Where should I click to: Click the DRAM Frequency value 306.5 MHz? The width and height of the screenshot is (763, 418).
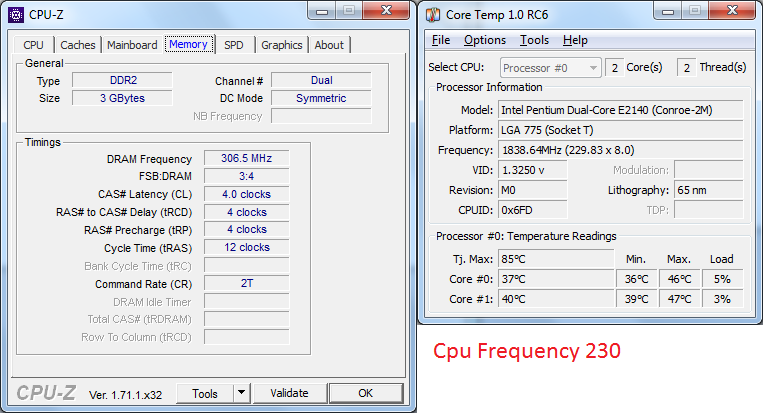(247, 159)
